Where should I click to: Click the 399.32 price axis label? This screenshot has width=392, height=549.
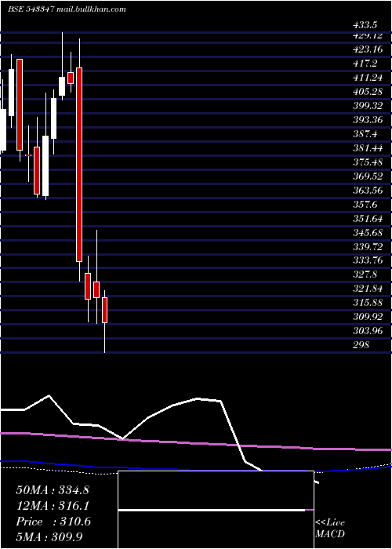(368, 106)
